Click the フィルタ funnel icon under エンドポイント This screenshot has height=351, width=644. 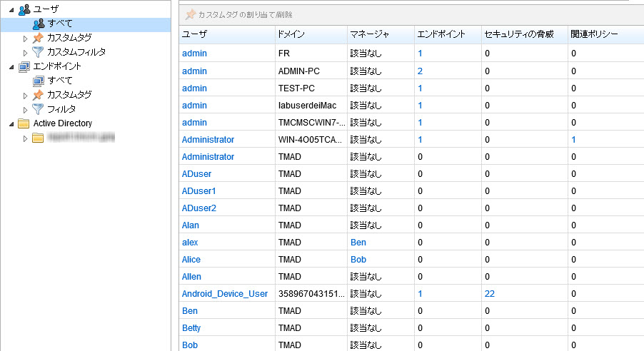click(x=39, y=109)
